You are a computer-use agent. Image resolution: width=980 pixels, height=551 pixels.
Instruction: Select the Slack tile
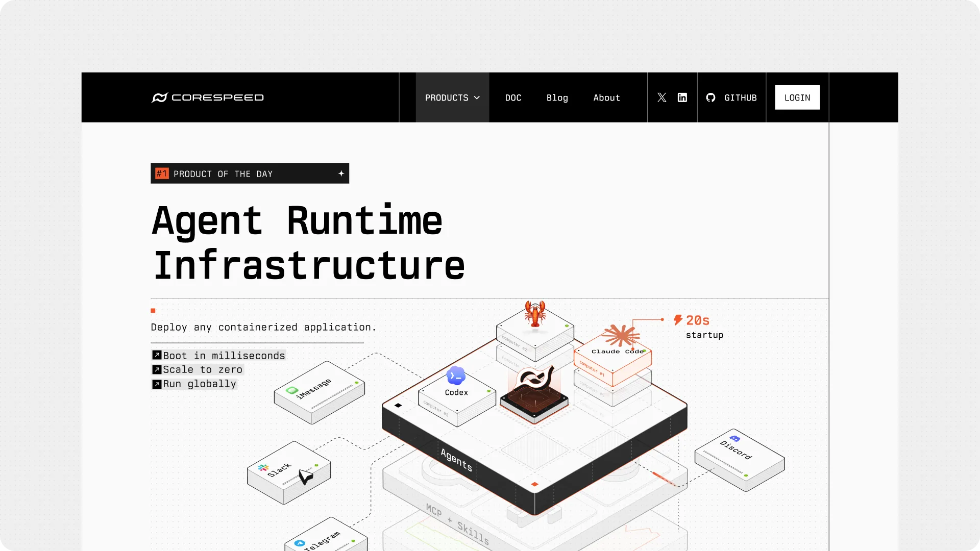coord(289,473)
